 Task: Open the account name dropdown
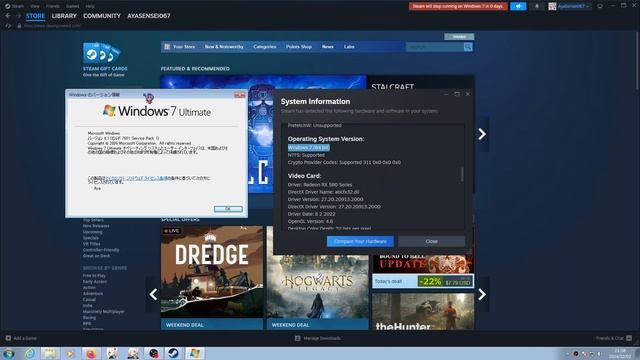[x=573, y=6]
